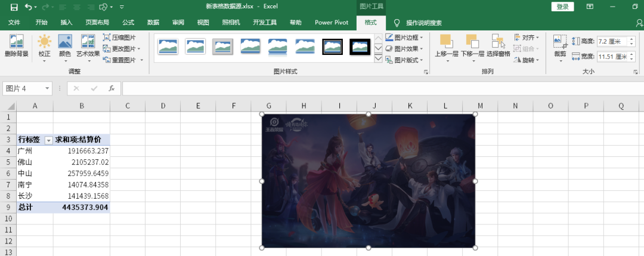Click the Save icon in quick access toolbar
Screen dimensions: 644x256
(x=14, y=7)
